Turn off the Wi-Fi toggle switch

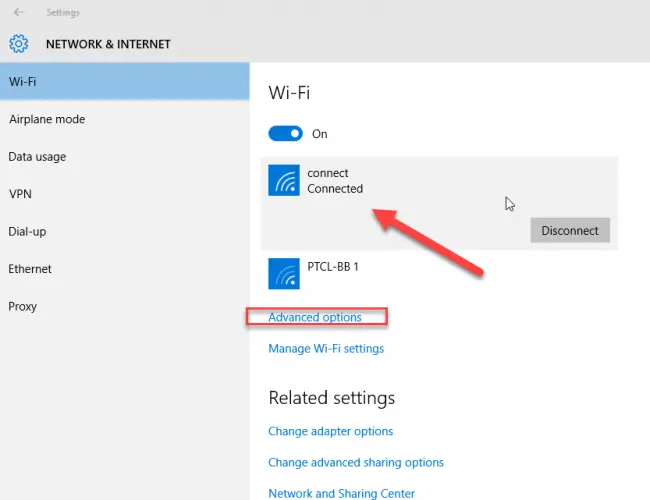click(286, 133)
